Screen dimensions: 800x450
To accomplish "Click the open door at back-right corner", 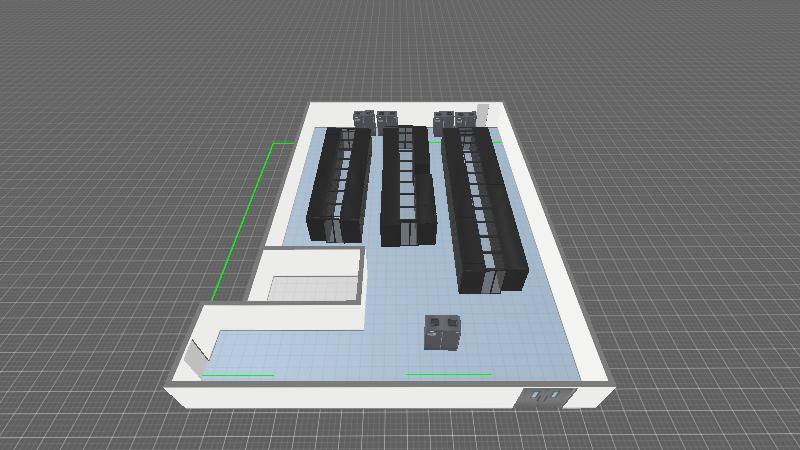I will 481,114.
